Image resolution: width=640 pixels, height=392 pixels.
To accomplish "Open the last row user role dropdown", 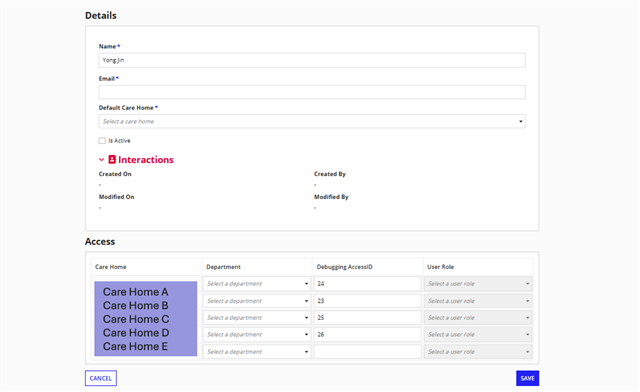I will point(478,352).
